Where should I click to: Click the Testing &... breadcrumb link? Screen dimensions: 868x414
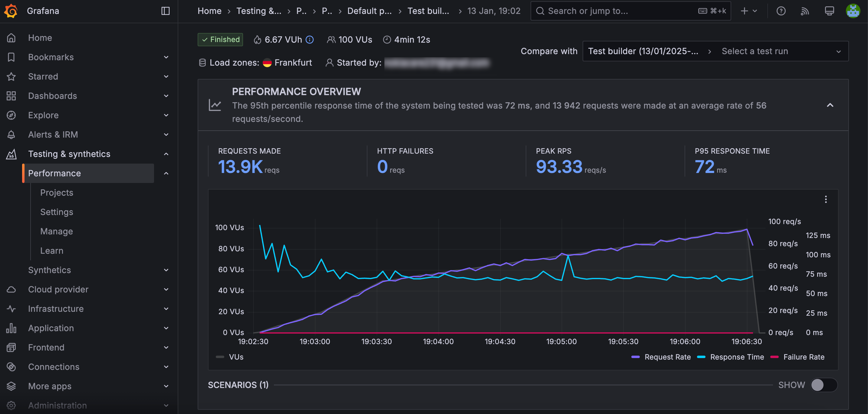pyautogui.click(x=259, y=11)
